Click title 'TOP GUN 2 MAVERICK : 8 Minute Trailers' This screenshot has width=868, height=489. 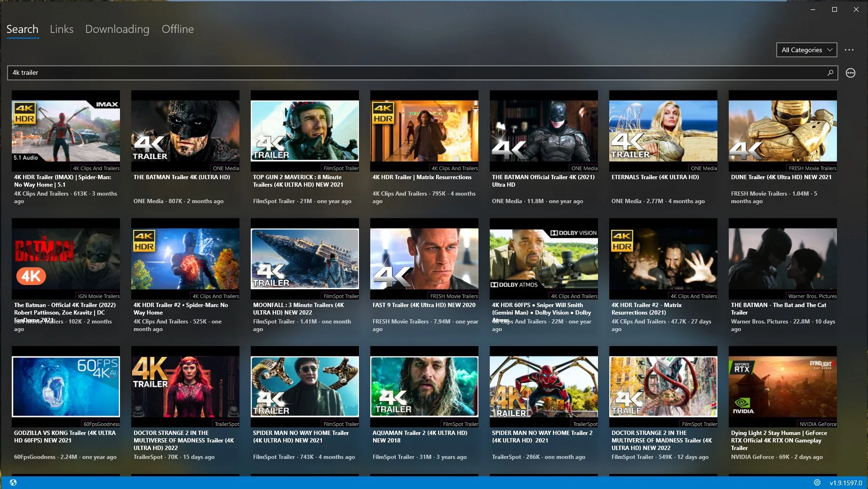coord(298,181)
